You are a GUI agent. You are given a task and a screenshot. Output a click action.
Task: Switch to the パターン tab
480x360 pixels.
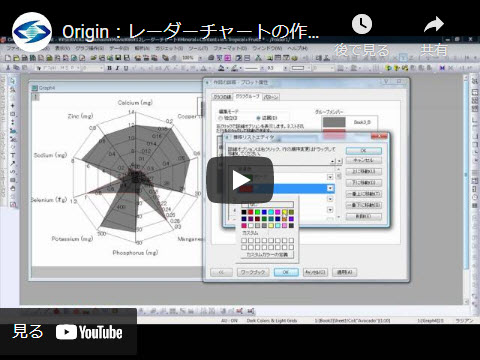[x=271, y=97]
